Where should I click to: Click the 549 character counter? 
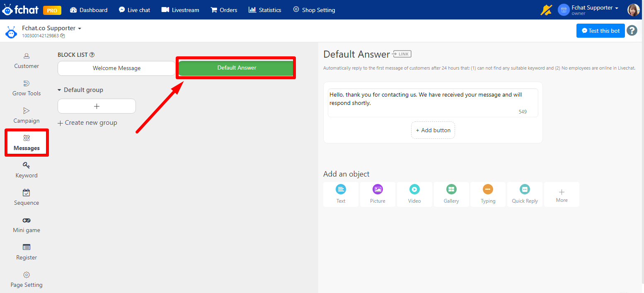(x=523, y=112)
